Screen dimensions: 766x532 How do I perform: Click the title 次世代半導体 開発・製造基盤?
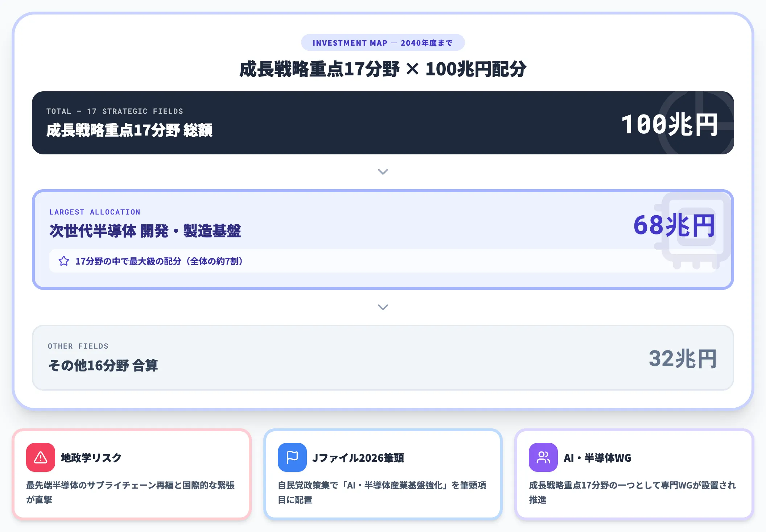pyautogui.click(x=145, y=231)
